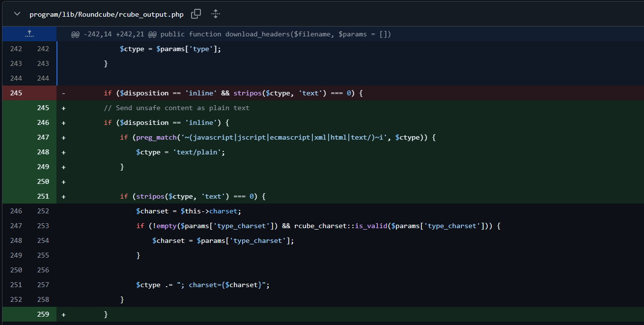
Task: Copy the rcube_output.php file path
Action: [196, 14]
